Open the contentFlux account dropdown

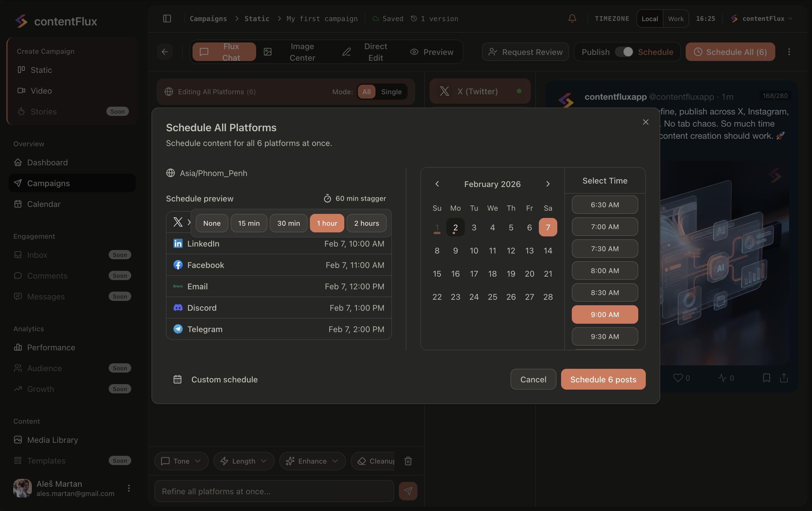(762, 18)
